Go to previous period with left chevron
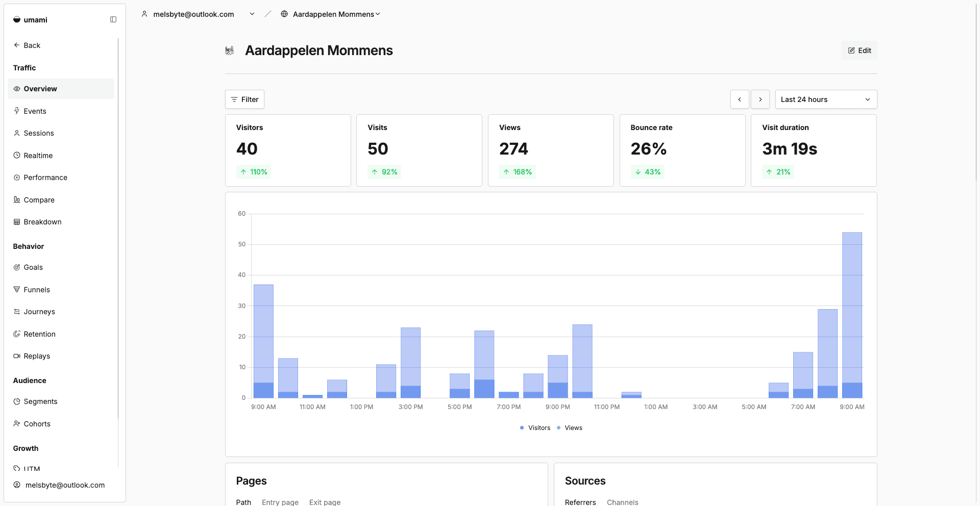This screenshot has width=980, height=506. coord(740,99)
